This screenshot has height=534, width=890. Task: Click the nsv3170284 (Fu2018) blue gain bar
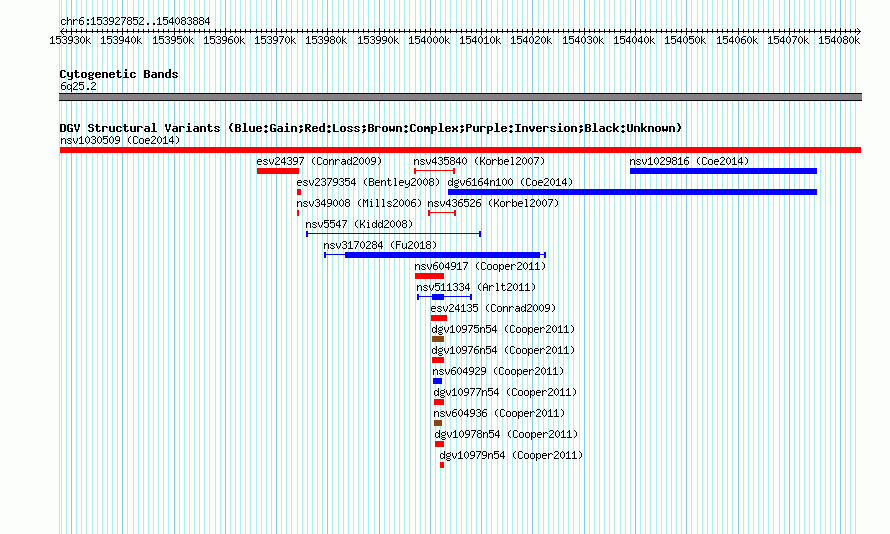(435, 255)
